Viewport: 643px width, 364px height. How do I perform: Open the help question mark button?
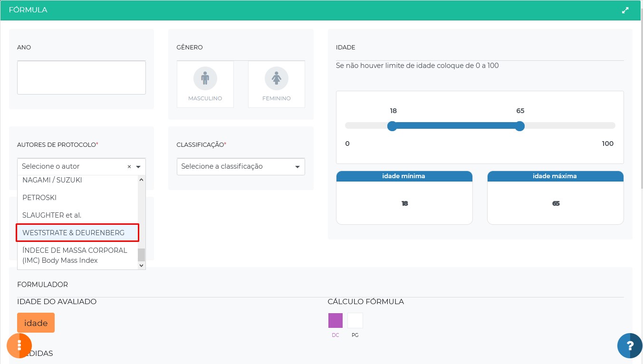[x=630, y=345]
